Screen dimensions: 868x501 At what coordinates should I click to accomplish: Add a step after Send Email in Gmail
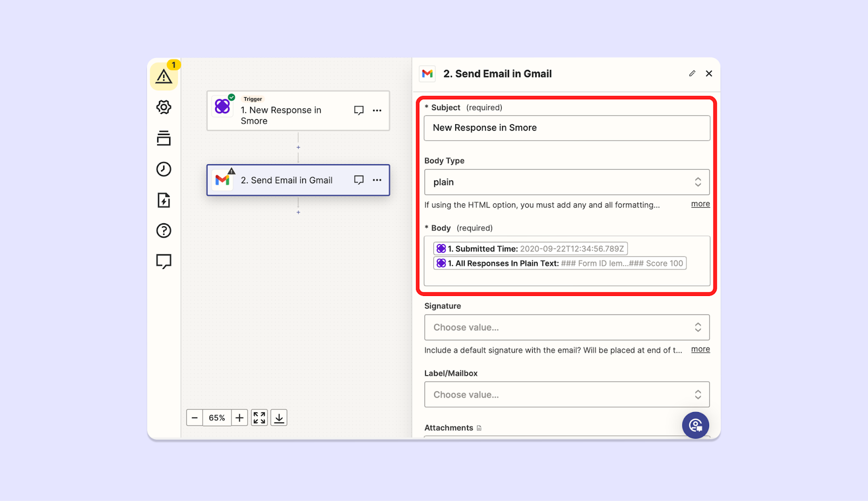[298, 213]
